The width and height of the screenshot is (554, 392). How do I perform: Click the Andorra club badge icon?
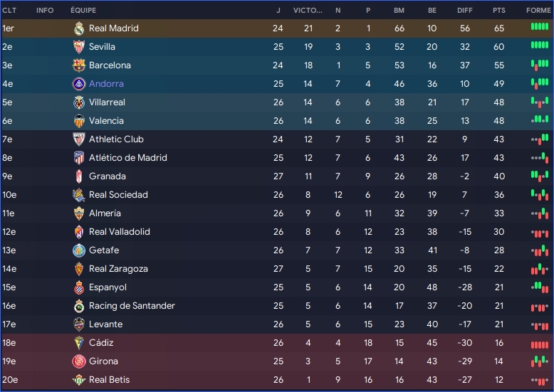79,84
